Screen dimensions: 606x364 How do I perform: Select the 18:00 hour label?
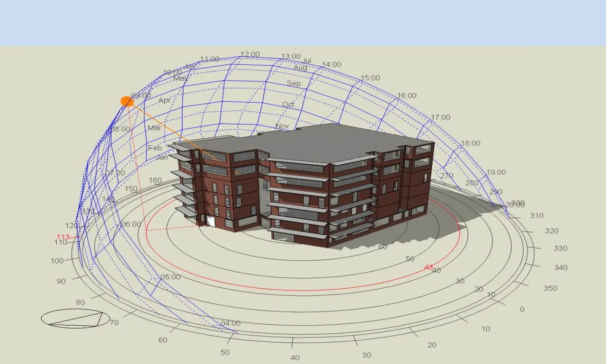[x=471, y=143]
